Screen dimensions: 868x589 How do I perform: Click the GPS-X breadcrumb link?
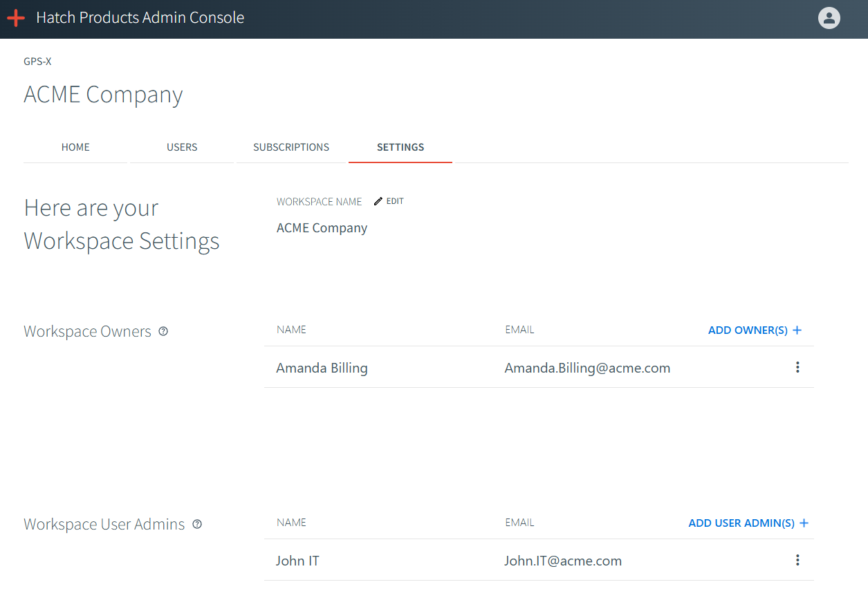tap(36, 61)
